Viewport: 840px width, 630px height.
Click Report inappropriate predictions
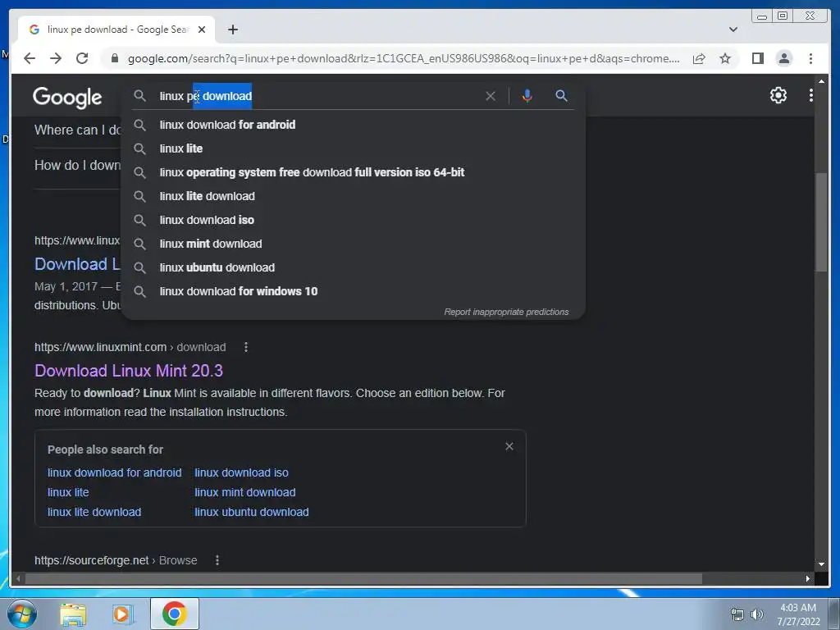coord(506,312)
